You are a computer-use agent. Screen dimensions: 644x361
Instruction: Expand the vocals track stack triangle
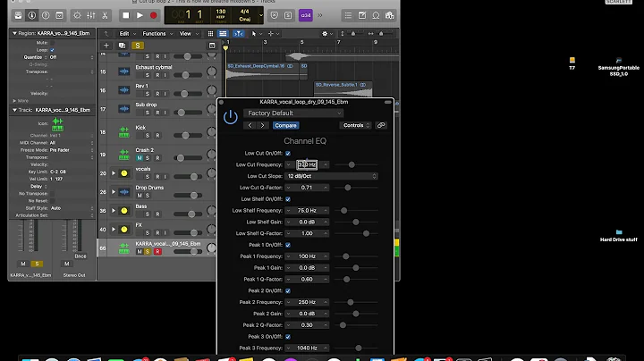click(x=114, y=173)
